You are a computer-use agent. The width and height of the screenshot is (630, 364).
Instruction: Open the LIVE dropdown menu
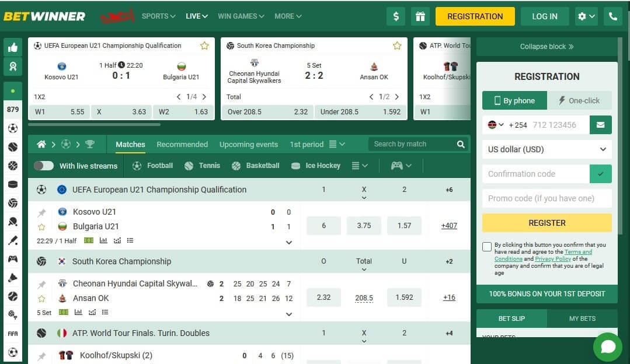click(x=196, y=16)
